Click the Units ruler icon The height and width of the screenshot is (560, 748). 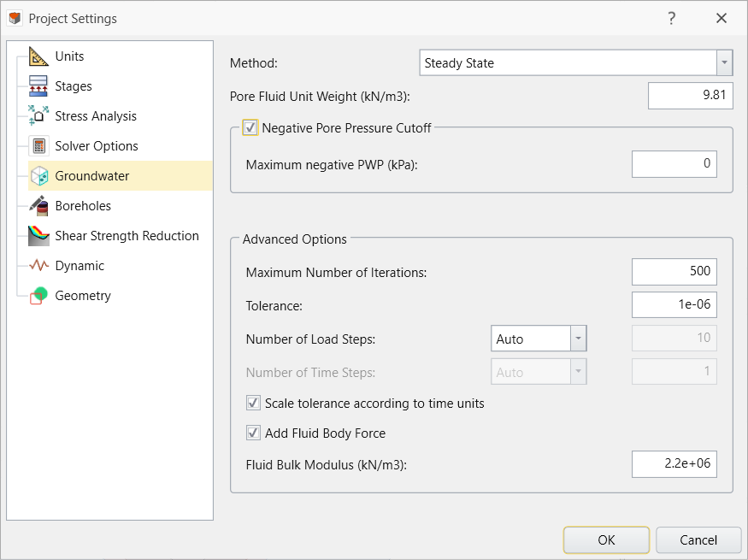38,56
